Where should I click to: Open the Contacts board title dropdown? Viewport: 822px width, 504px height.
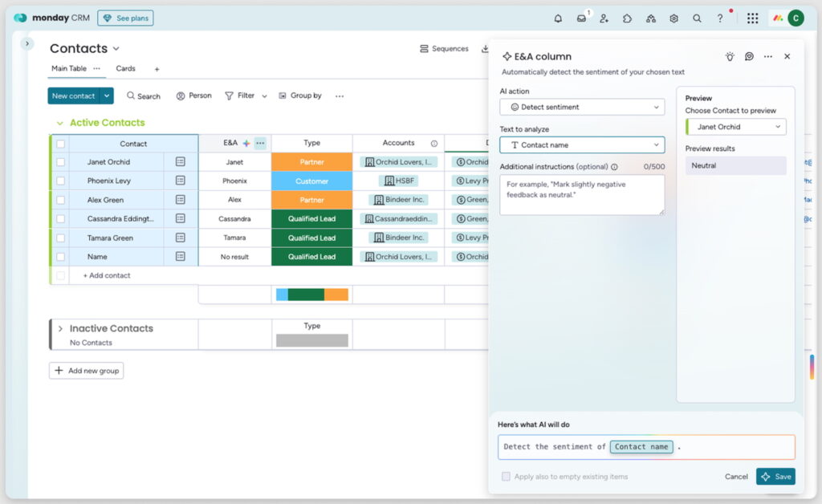pyautogui.click(x=116, y=49)
